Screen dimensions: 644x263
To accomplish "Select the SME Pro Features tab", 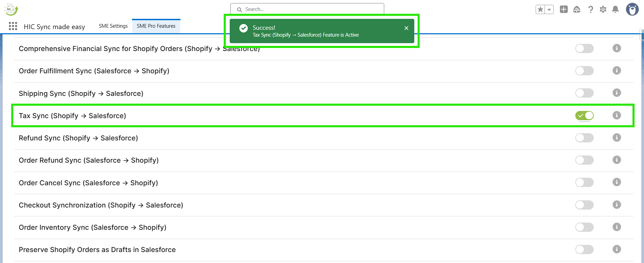I will [x=156, y=26].
